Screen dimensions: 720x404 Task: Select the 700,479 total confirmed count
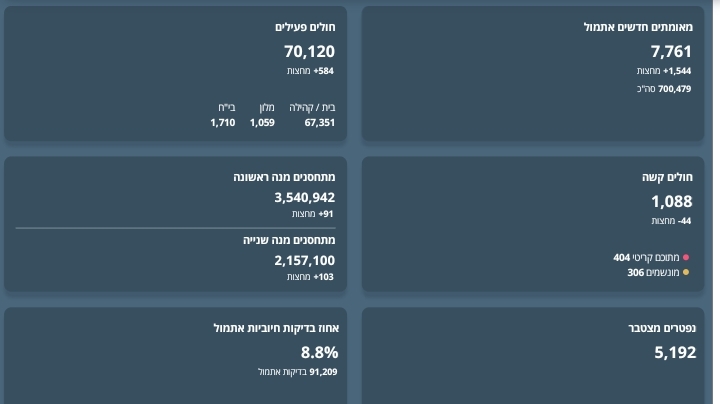point(674,89)
